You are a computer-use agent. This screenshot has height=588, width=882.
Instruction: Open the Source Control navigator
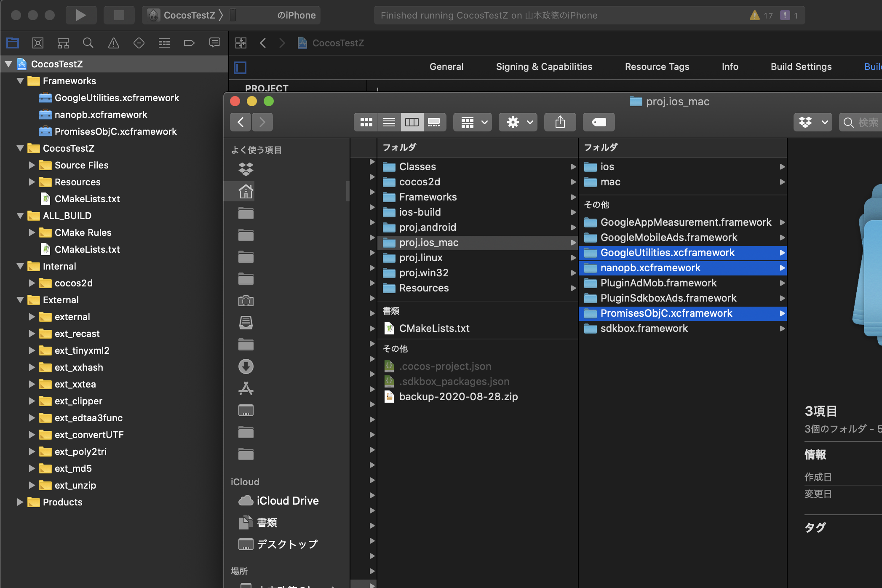pos(38,43)
